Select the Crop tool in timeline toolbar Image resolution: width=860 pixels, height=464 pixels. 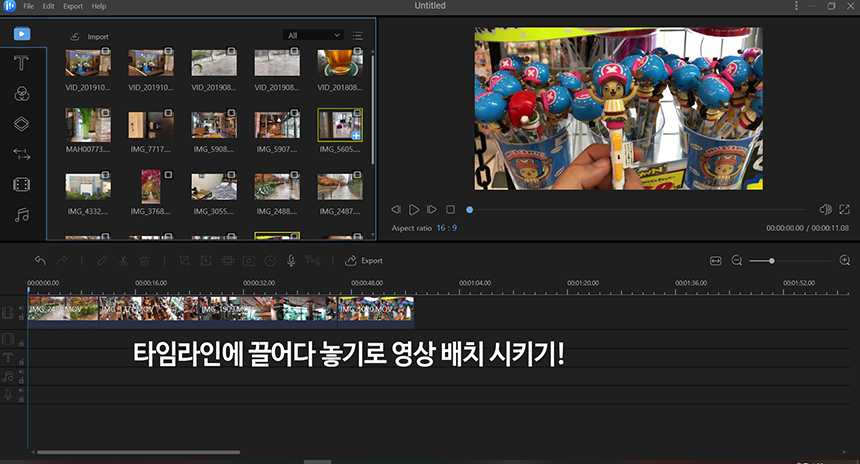point(184,261)
